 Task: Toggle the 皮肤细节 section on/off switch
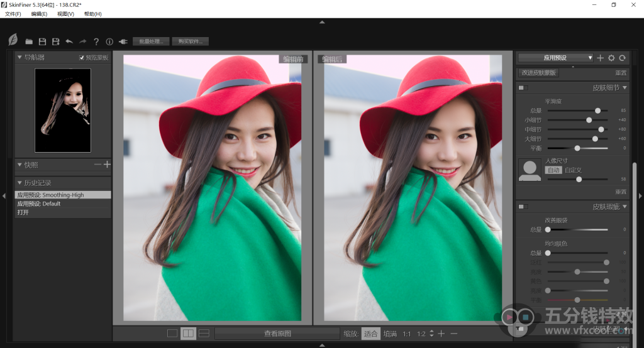pos(523,88)
